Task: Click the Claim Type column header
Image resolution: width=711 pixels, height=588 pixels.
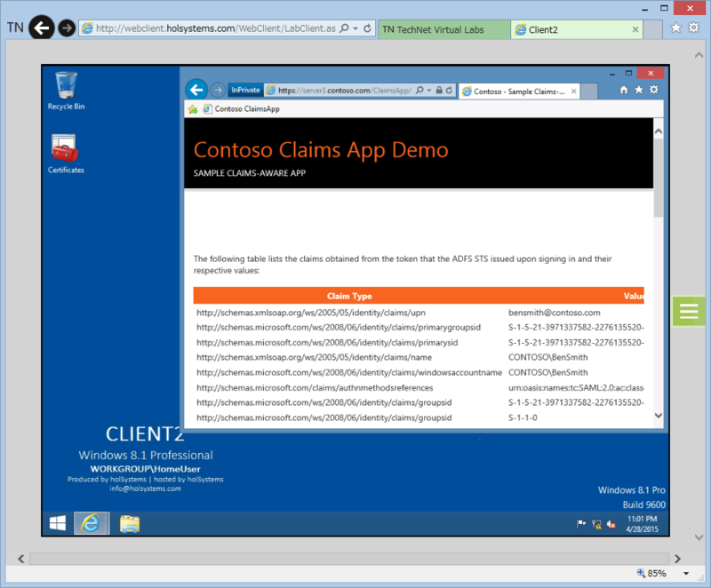Action: point(349,296)
